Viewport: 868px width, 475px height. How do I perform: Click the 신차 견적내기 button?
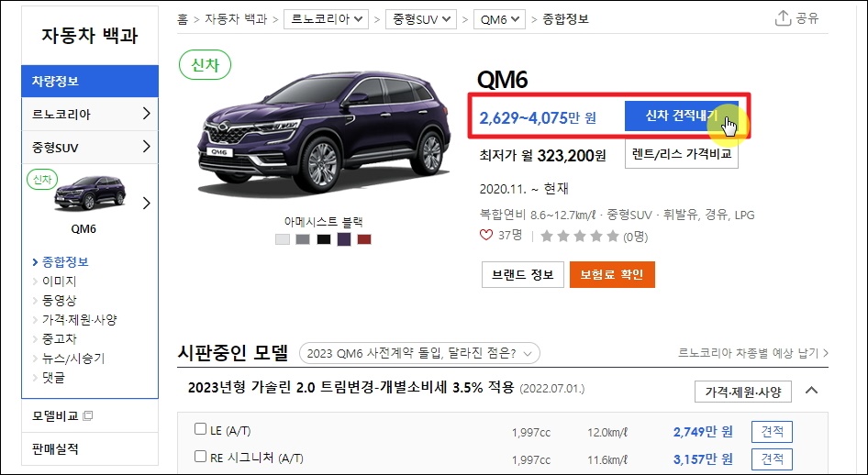[x=682, y=116]
